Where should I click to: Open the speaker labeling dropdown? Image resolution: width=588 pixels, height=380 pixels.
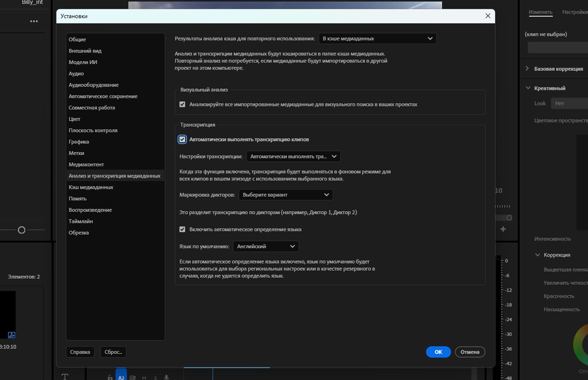tap(285, 195)
